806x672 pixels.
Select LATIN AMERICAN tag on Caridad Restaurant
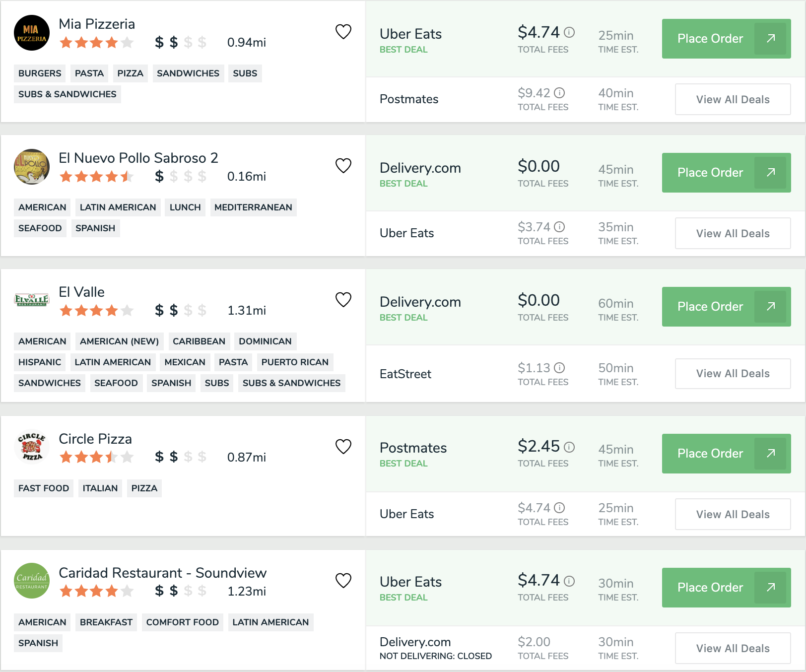click(270, 622)
